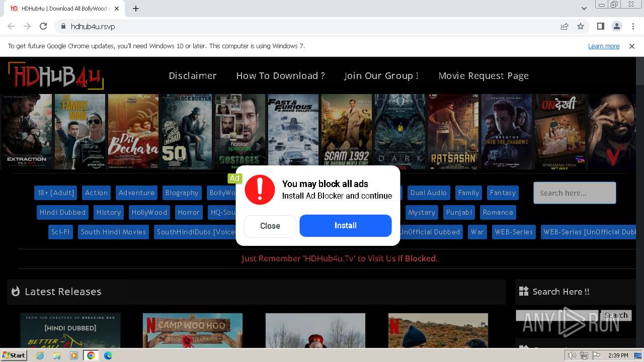Select South Hindi Movies category
Image resolution: width=644 pixels, height=362 pixels.
(113, 232)
